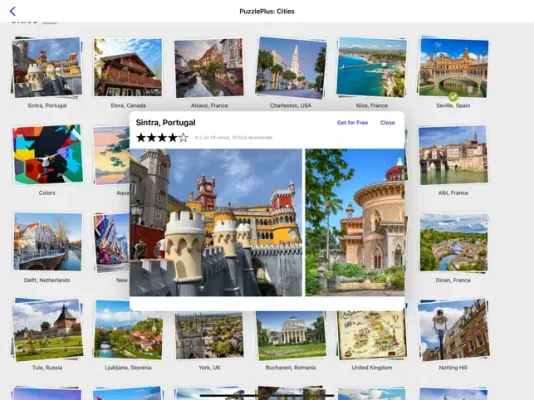
Task: Open the United Kingdom map puzzle
Action: click(372, 335)
